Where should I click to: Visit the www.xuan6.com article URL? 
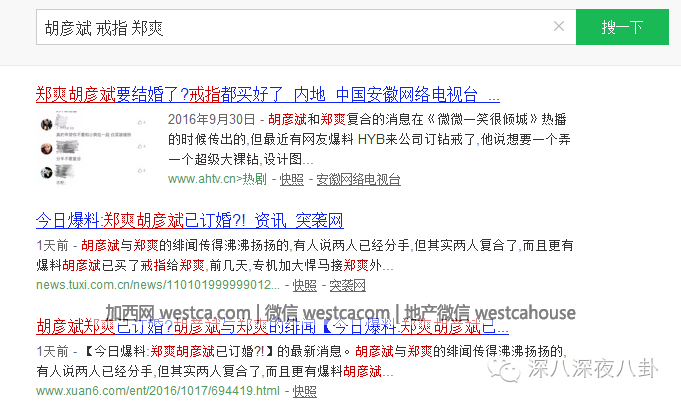click(x=158, y=391)
